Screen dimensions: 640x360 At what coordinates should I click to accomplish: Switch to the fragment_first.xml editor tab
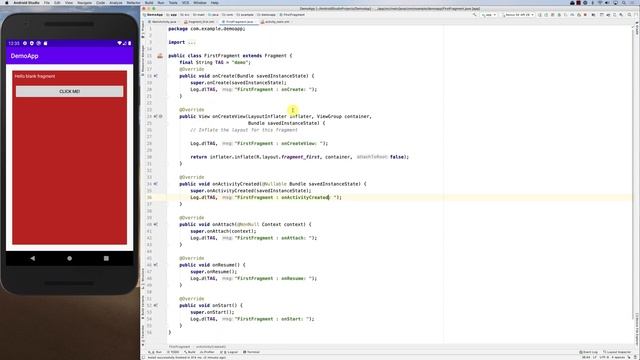click(x=199, y=22)
